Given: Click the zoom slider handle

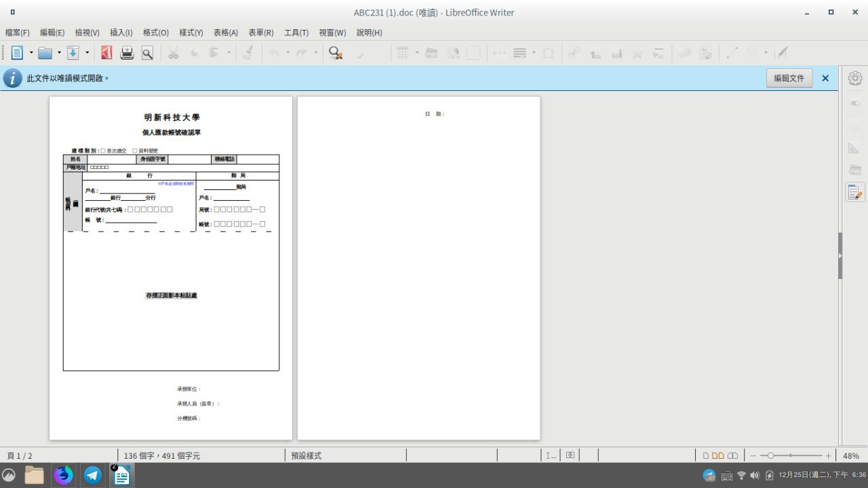Looking at the screenshot, I should point(770,455).
